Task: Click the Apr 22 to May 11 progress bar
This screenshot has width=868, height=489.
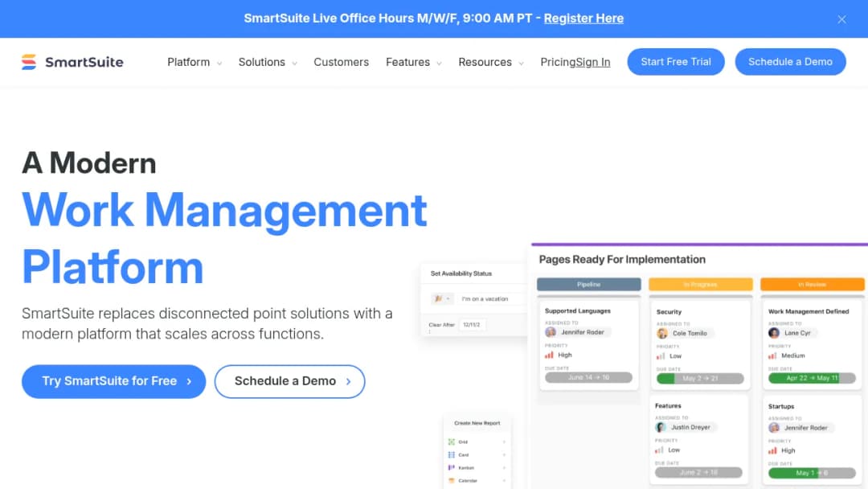Action: coord(812,378)
